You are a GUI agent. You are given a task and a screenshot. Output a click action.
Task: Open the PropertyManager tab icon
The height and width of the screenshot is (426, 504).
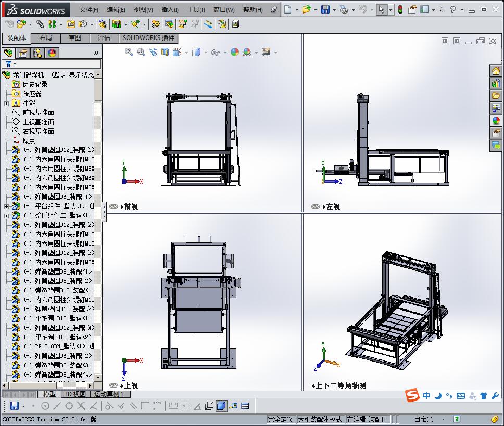pos(23,53)
